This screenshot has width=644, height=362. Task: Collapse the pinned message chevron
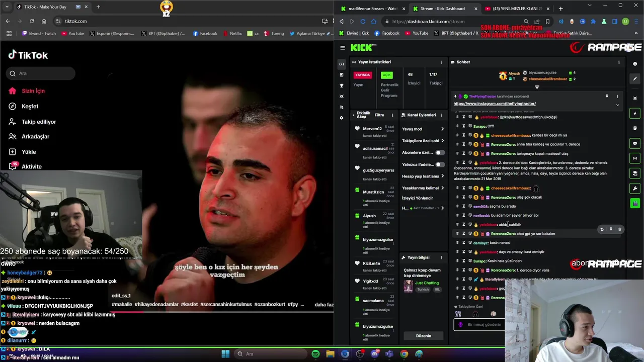click(x=617, y=105)
